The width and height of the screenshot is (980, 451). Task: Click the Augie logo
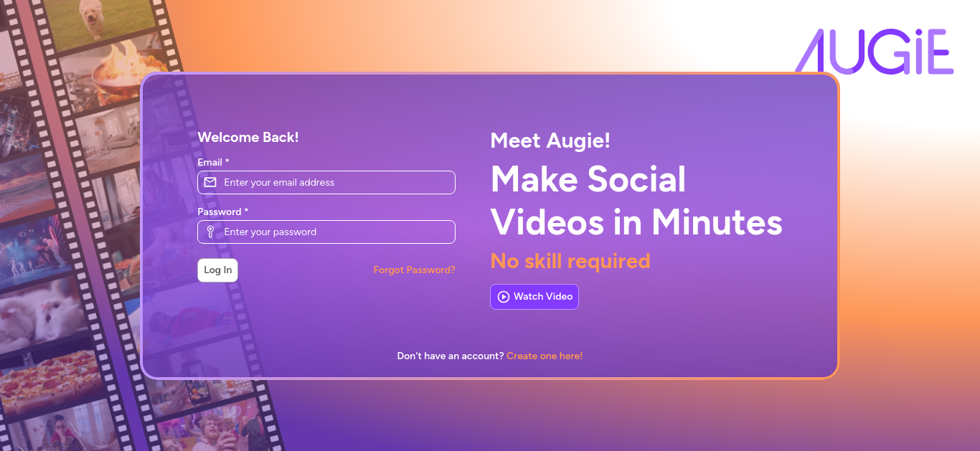coord(874,52)
